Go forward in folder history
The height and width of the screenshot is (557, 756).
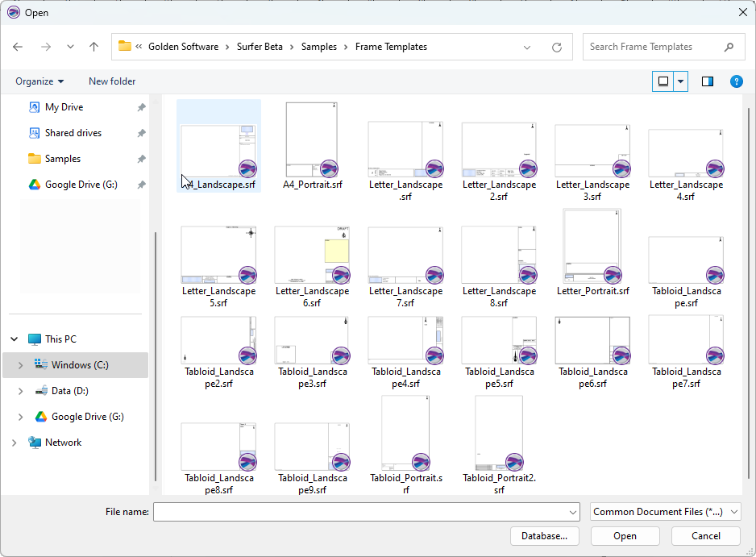(46, 47)
